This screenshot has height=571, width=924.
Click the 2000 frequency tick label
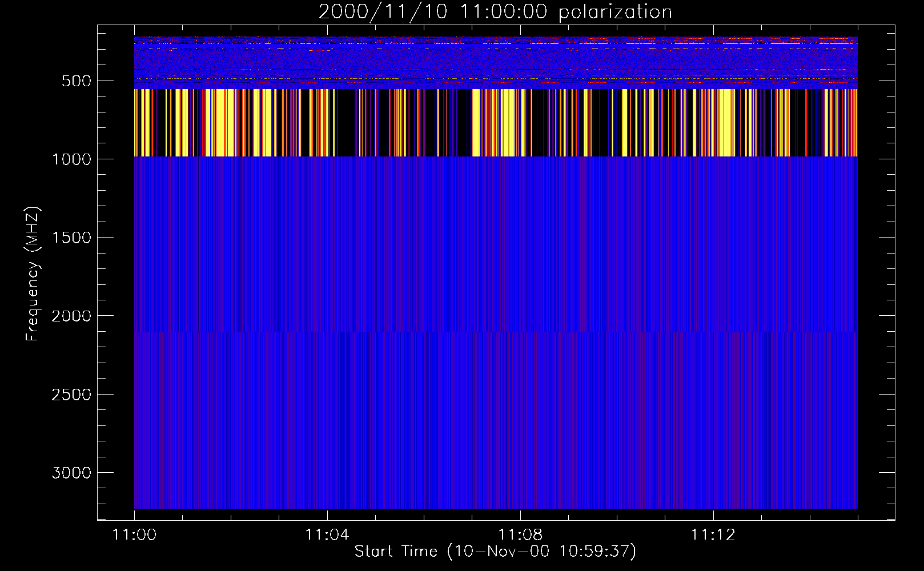pos(71,316)
